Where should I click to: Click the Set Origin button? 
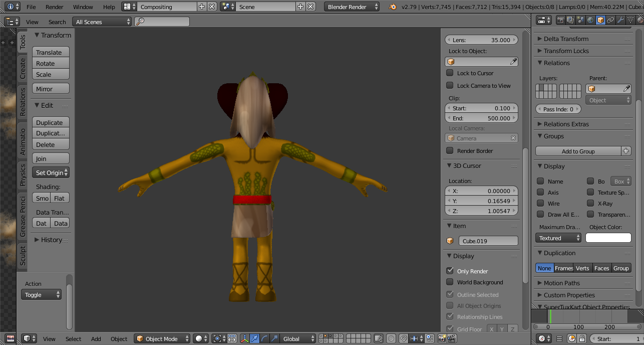click(51, 172)
